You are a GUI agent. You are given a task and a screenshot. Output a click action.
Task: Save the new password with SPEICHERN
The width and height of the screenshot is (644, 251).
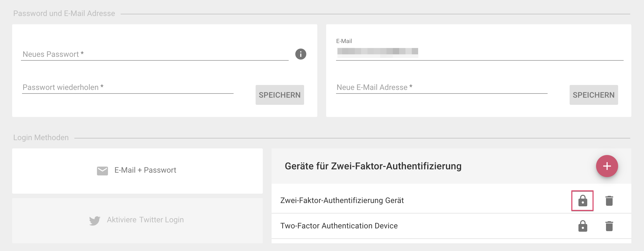point(280,95)
